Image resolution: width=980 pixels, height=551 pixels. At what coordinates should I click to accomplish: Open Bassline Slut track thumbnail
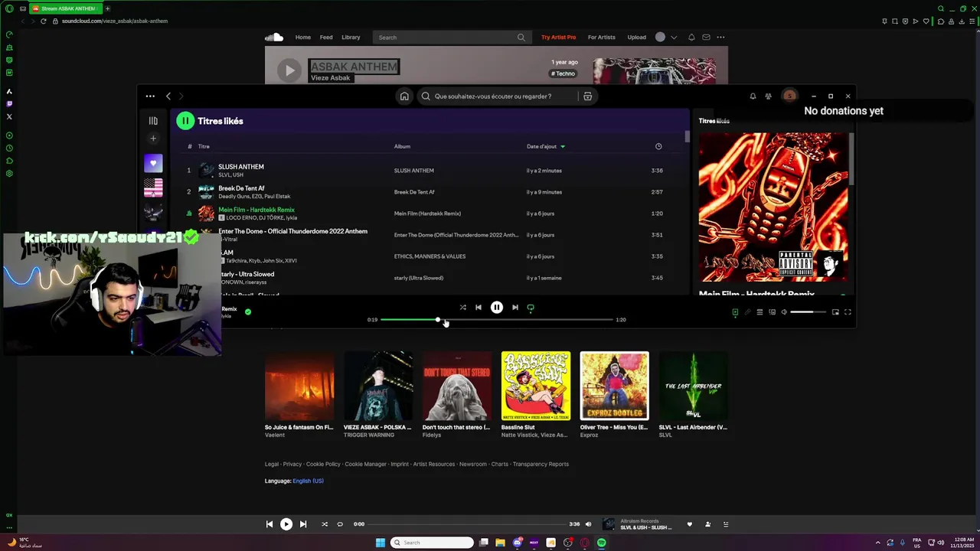pos(536,386)
